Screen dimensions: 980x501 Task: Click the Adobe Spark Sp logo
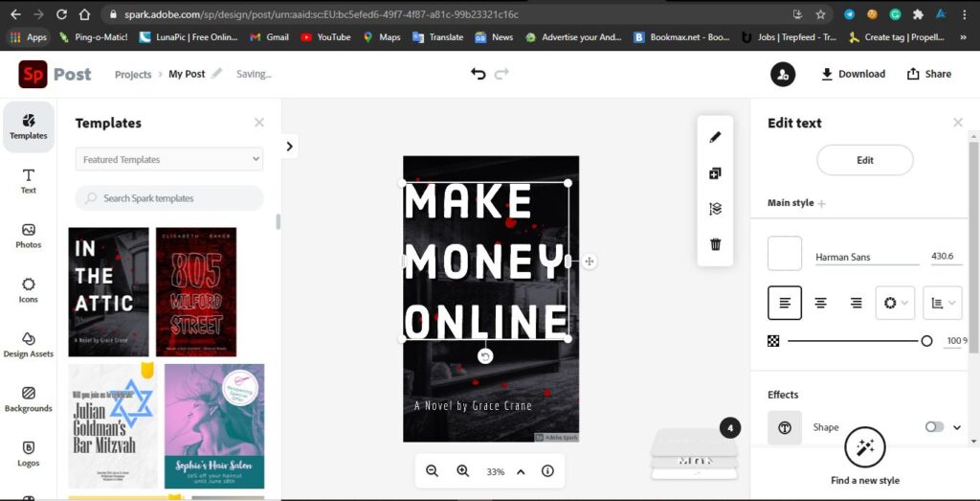(x=33, y=74)
